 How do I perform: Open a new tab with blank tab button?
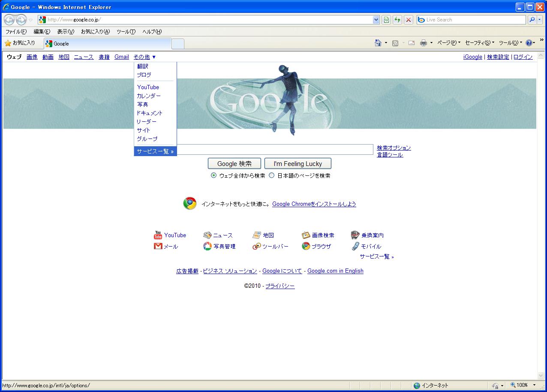(x=178, y=44)
